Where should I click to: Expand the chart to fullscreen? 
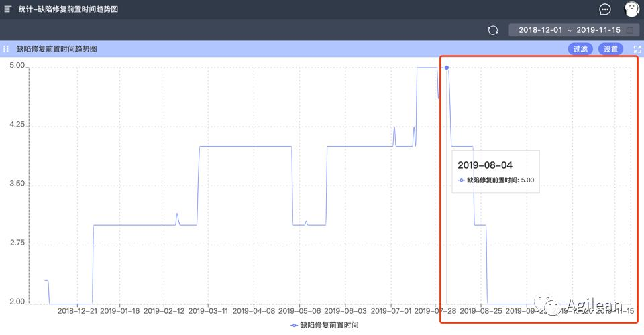click(637, 49)
